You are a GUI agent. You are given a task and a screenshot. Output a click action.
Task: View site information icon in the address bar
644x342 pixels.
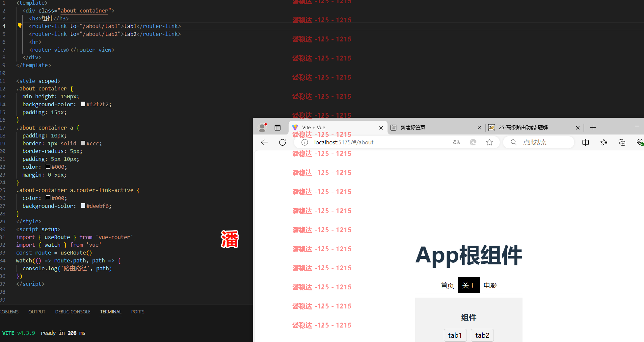tap(305, 142)
